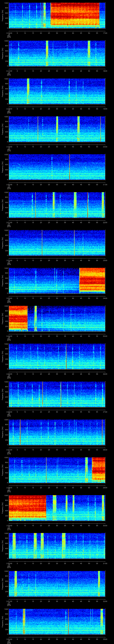This screenshot has height=644, width=114.
Task: Click the "20:00" end time label
Action: 105,147
